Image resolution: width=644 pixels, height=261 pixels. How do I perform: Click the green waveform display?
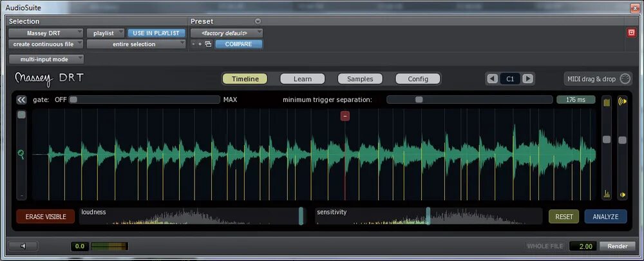pyautogui.click(x=314, y=155)
